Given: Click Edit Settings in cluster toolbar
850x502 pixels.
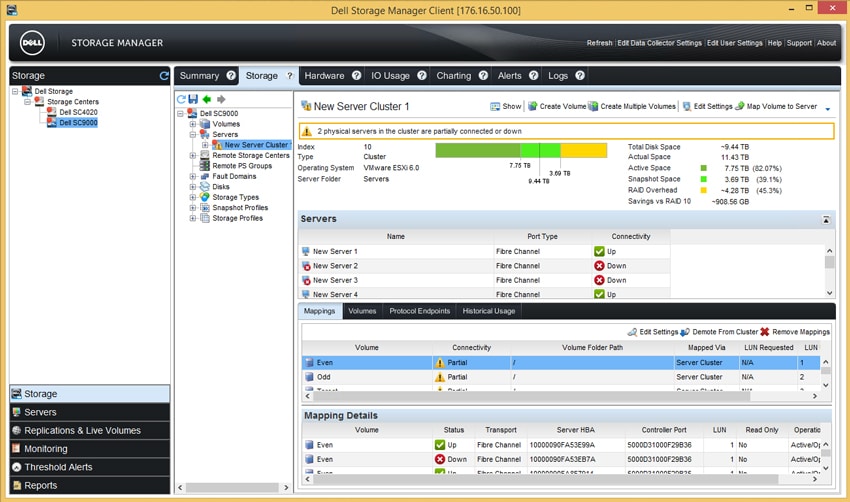Looking at the screenshot, I should (707, 106).
